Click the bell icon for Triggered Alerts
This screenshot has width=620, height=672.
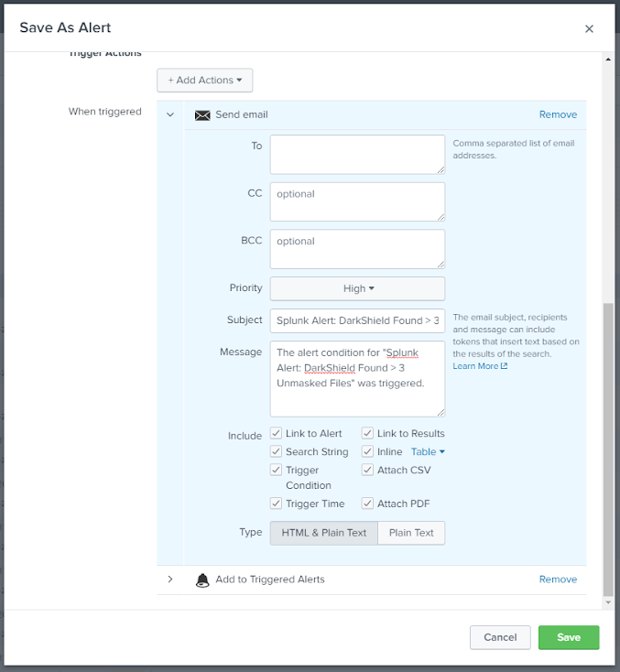(202, 580)
